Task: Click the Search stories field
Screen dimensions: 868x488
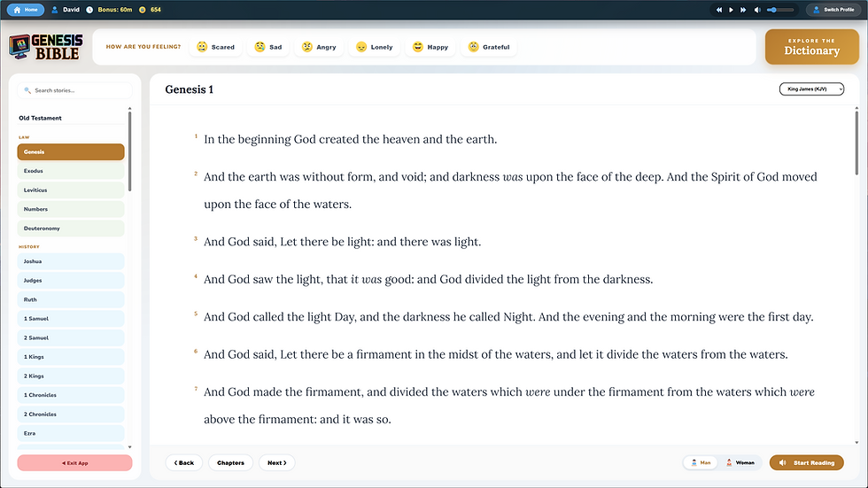Action: [74, 90]
